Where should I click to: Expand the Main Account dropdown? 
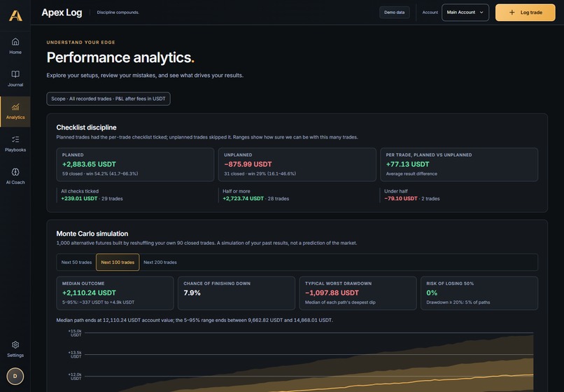465,12
